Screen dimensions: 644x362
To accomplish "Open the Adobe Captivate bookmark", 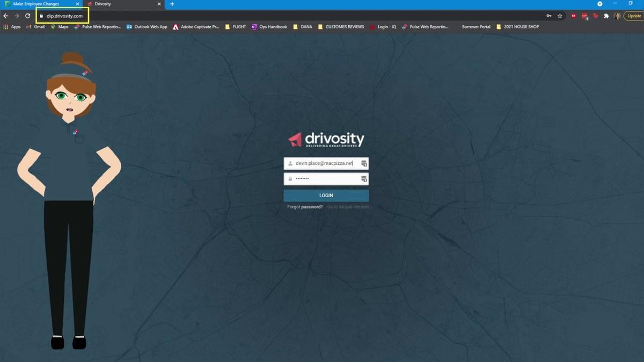I will 196,27.
